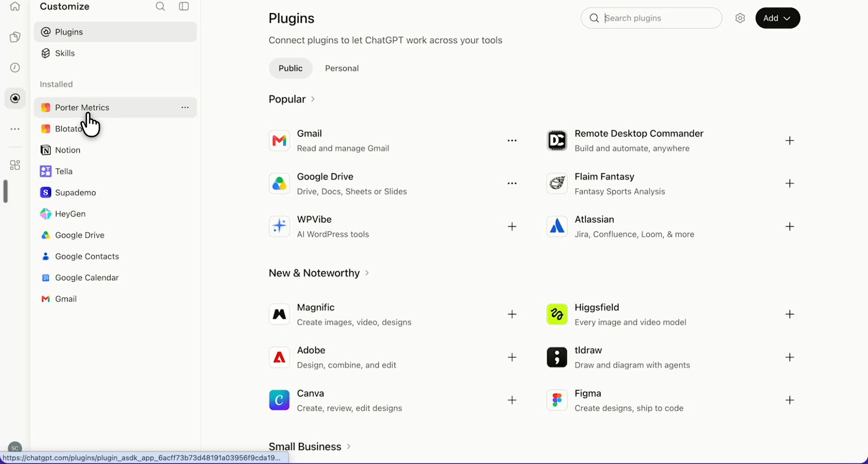Add the Adobe plugin
Image resolution: width=868 pixels, height=464 pixels.
(512, 358)
